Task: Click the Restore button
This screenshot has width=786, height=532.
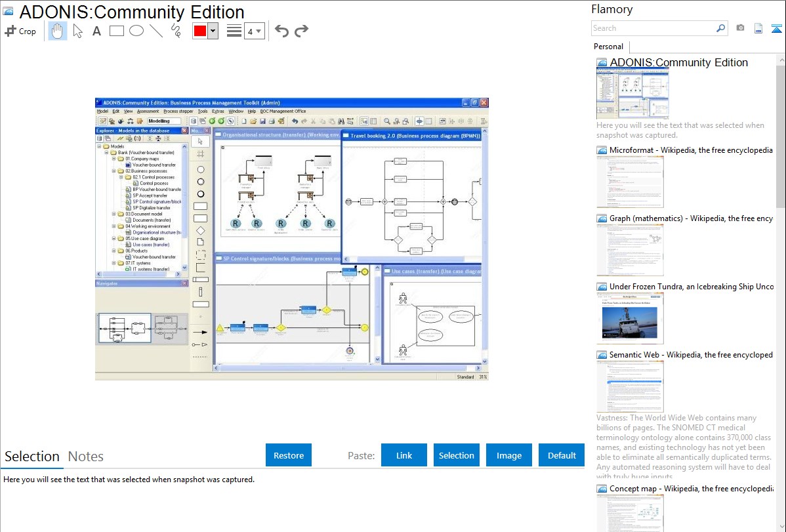Action: tap(289, 455)
